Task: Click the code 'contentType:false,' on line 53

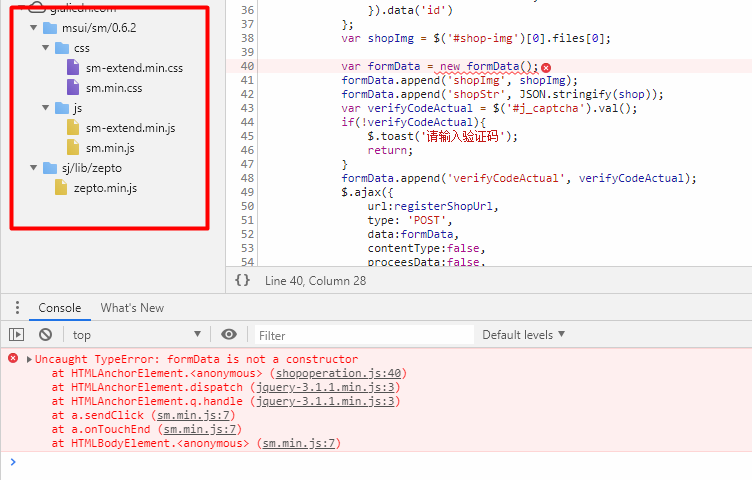Action: tap(426, 248)
